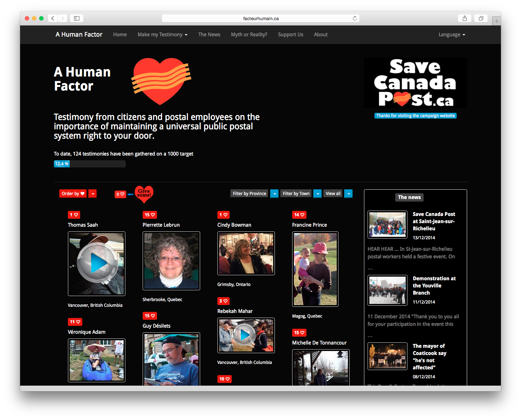Image resolution: width=521 pixels, height=420 pixels.
Task: Play Thomas Saah's video thumbnail
Action: [x=97, y=263]
